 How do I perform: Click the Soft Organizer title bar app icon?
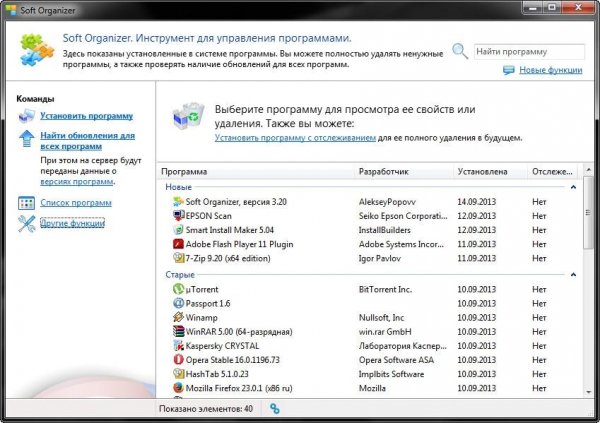point(10,10)
